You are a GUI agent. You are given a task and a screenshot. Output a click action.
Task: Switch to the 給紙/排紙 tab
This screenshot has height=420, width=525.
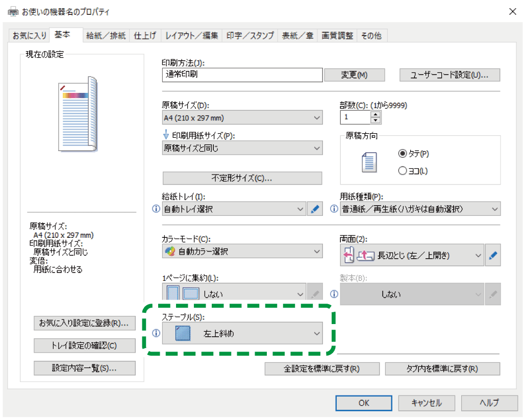(106, 36)
